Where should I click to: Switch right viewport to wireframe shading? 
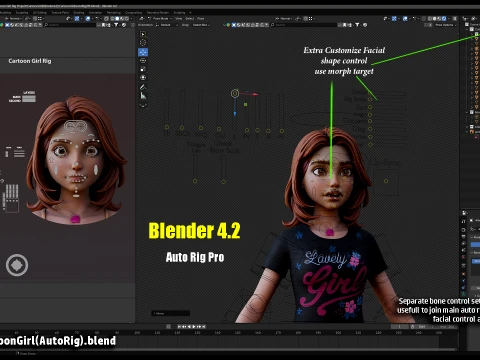coord(430,18)
